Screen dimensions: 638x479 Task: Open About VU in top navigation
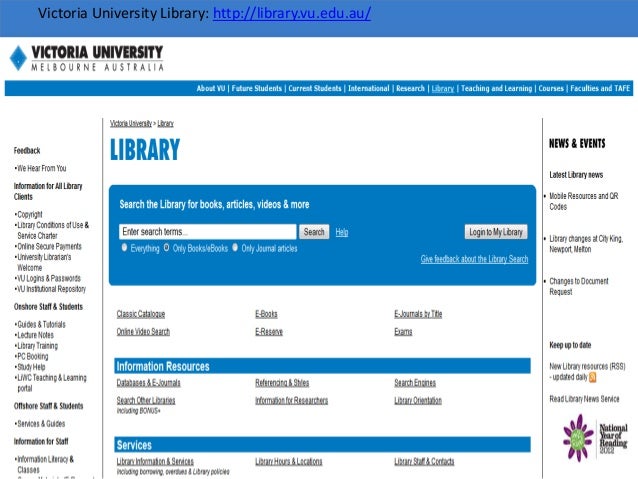pos(211,88)
